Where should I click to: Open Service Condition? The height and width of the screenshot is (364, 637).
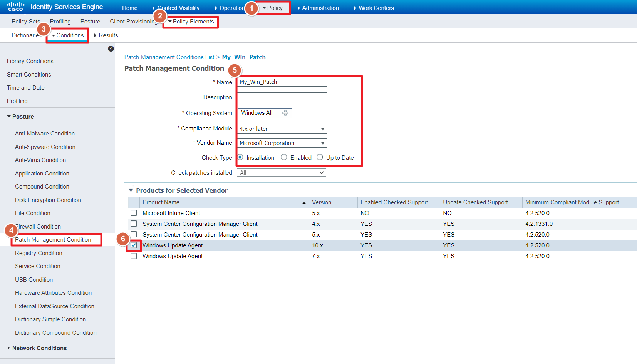[x=38, y=266]
